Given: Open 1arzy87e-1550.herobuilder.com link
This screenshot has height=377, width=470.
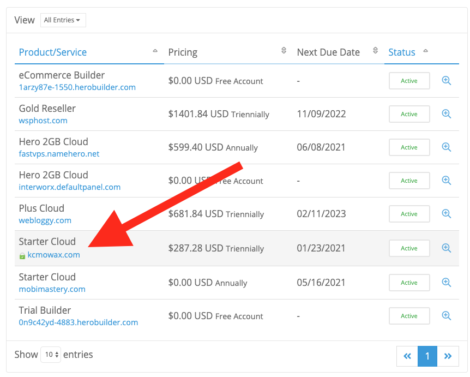Looking at the screenshot, I should click(x=77, y=87).
